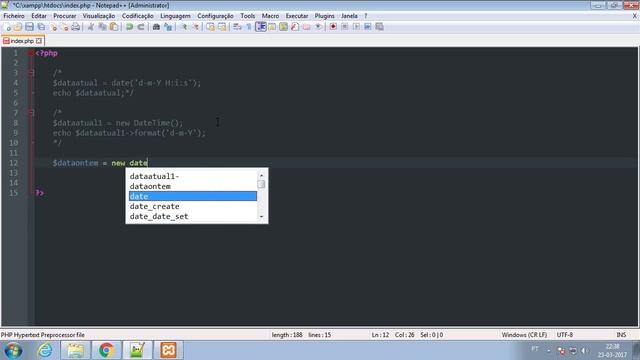Viewport: 640px width, 360px height.
Task: Toggle the Document Map toolbar icon
Action: (283, 27)
